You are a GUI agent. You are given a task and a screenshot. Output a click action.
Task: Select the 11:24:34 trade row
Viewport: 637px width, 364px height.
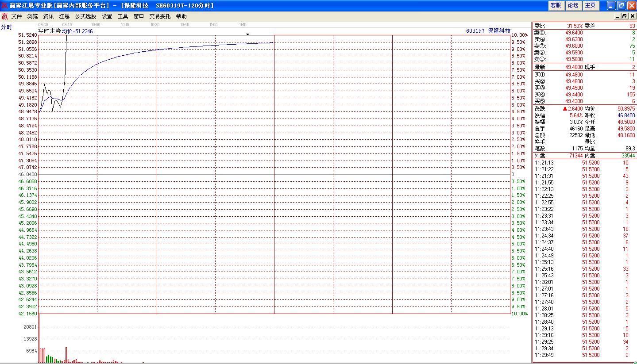tap(584, 236)
